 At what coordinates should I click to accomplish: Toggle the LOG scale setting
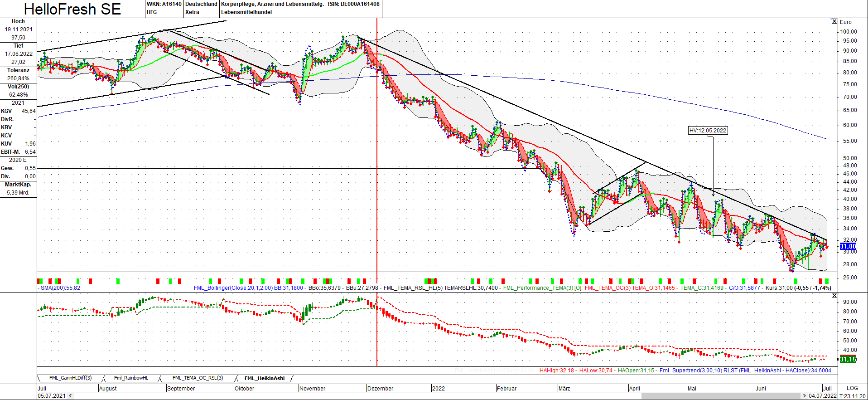[852, 388]
